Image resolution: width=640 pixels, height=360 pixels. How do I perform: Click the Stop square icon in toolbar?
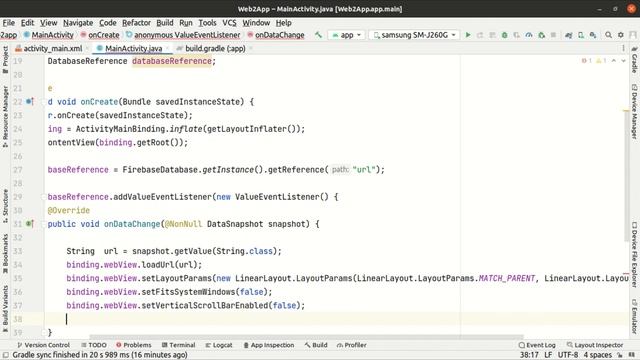553,35
